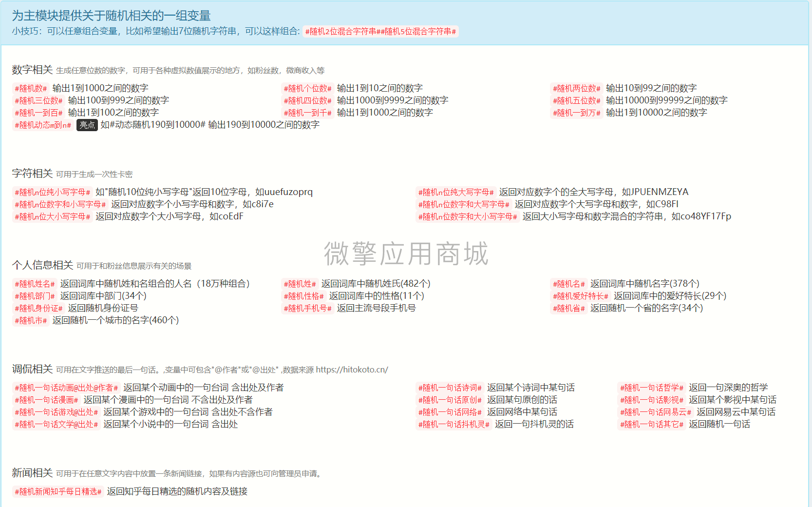Click the description 返回知乎每日精选的随机内容及链接
Viewport: 812px width, 507px height.
[177, 491]
